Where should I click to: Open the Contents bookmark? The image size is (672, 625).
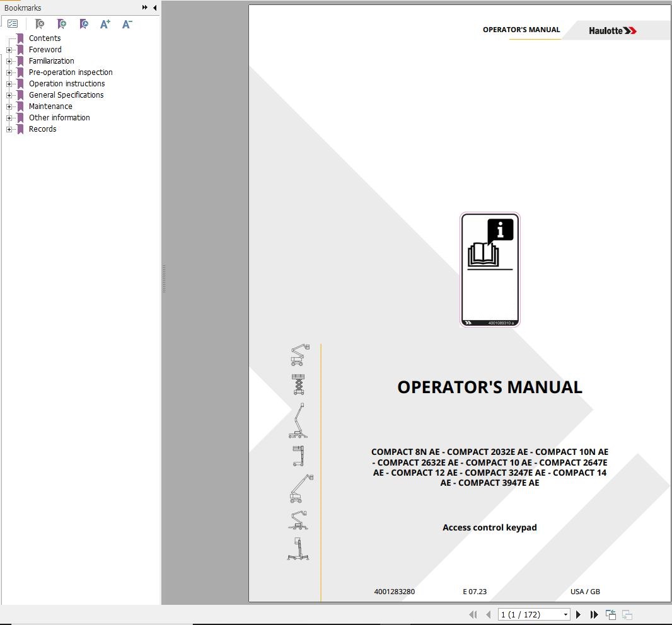[45, 38]
